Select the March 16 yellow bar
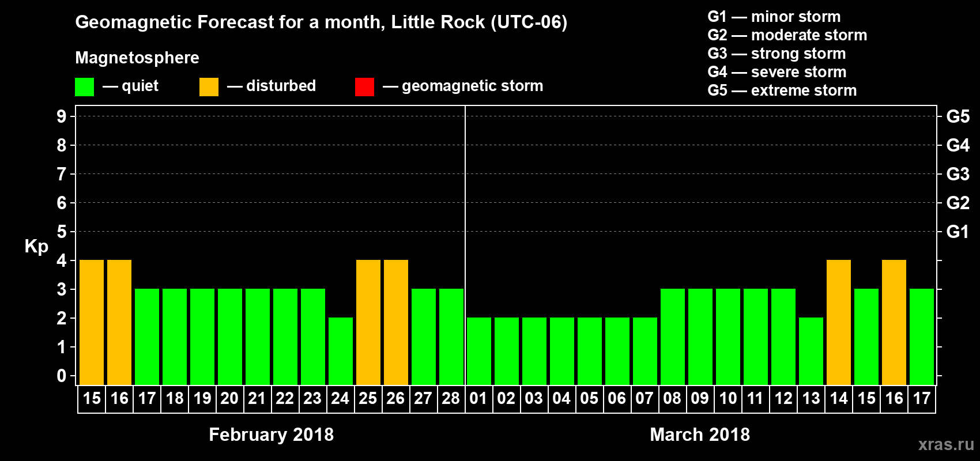The height and width of the screenshot is (461, 980). click(x=894, y=322)
